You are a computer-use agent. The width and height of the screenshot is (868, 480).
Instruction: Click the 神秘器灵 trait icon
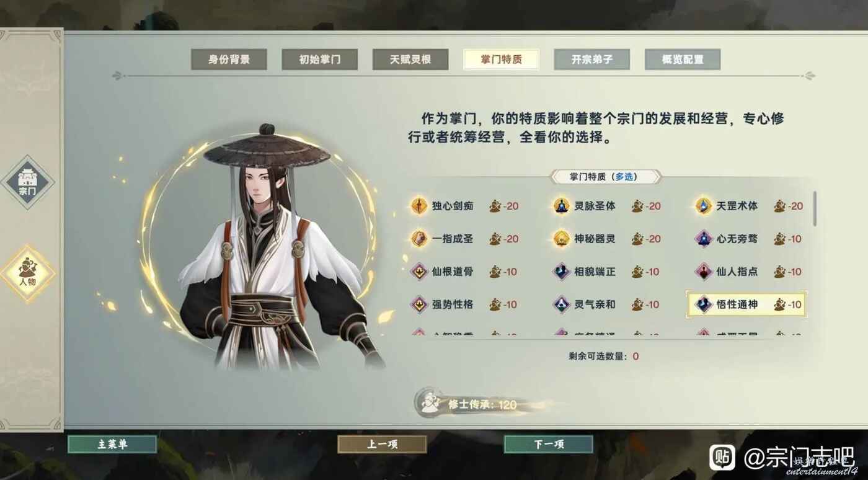[562, 239]
